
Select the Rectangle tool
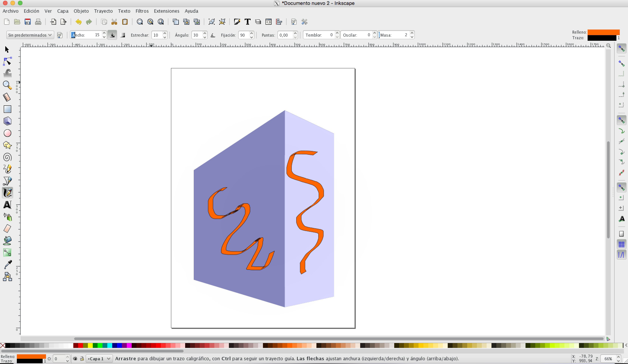(7, 109)
